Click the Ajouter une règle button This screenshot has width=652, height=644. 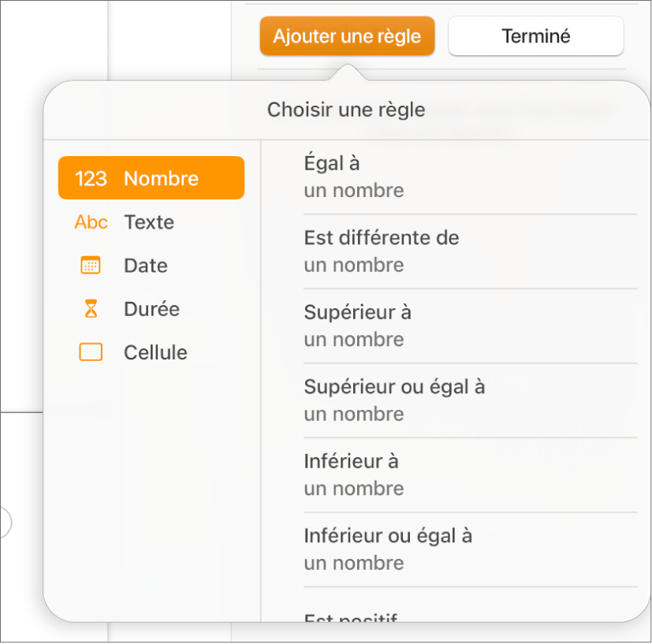347,35
